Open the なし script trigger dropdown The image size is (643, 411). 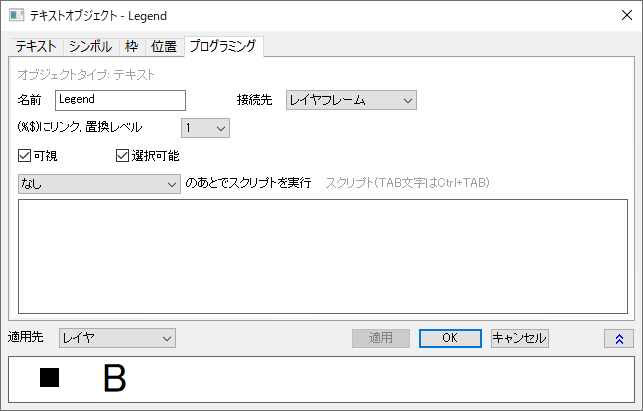[99, 184]
